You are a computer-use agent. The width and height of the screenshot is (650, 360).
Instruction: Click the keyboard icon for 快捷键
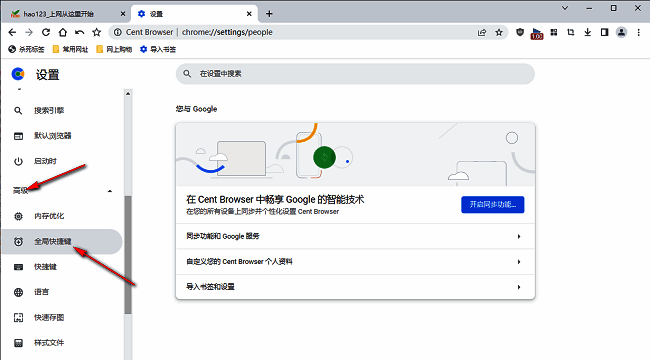click(18, 267)
